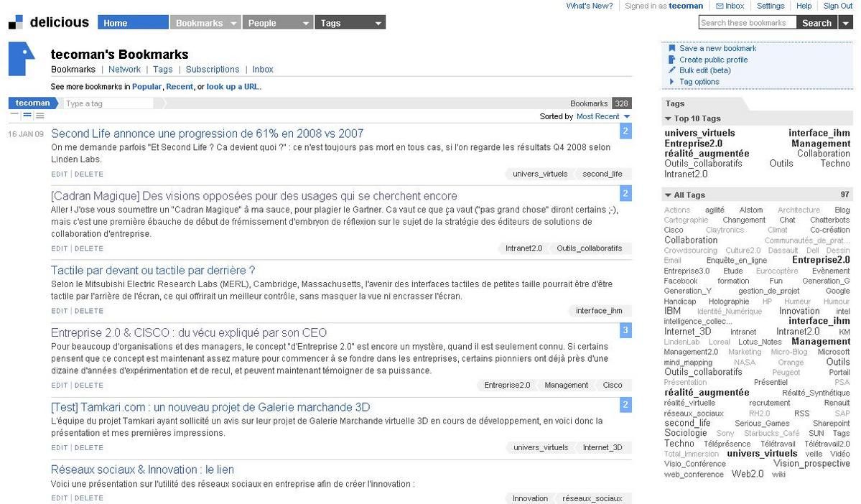This screenshot has height=504, width=861.
Task: Click tecoman's blue profile avatar
Action: (x=22, y=59)
